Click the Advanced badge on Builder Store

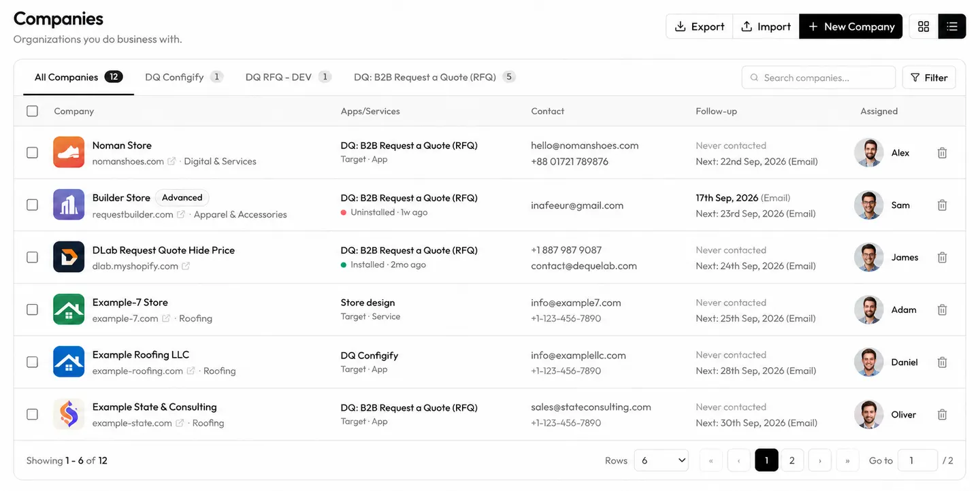[182, 198]
